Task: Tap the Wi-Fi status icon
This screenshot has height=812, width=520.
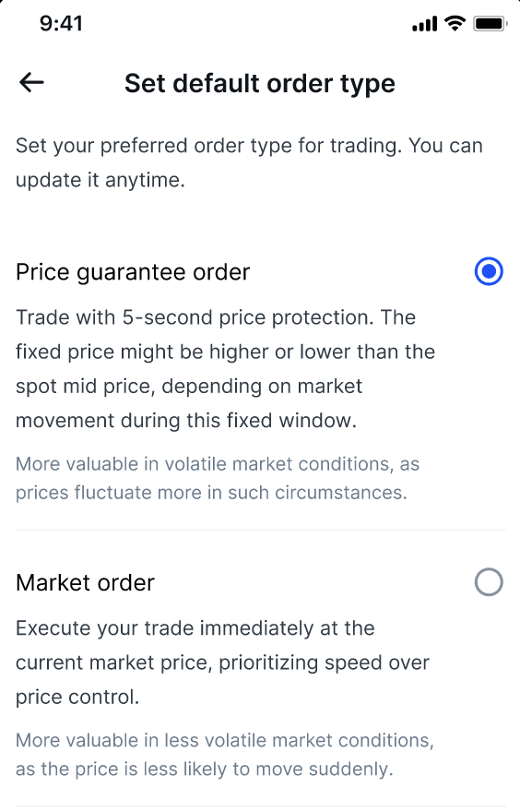Action: [455, 23]
